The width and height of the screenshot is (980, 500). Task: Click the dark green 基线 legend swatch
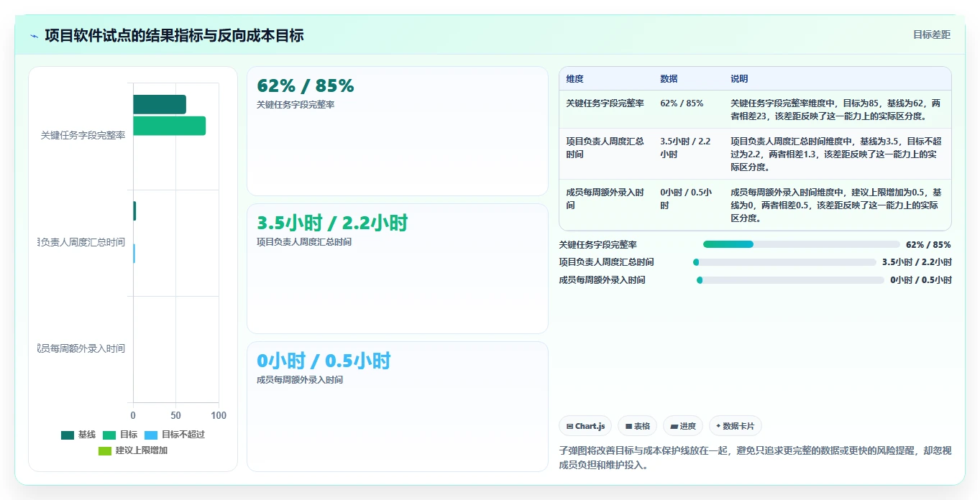68,435
